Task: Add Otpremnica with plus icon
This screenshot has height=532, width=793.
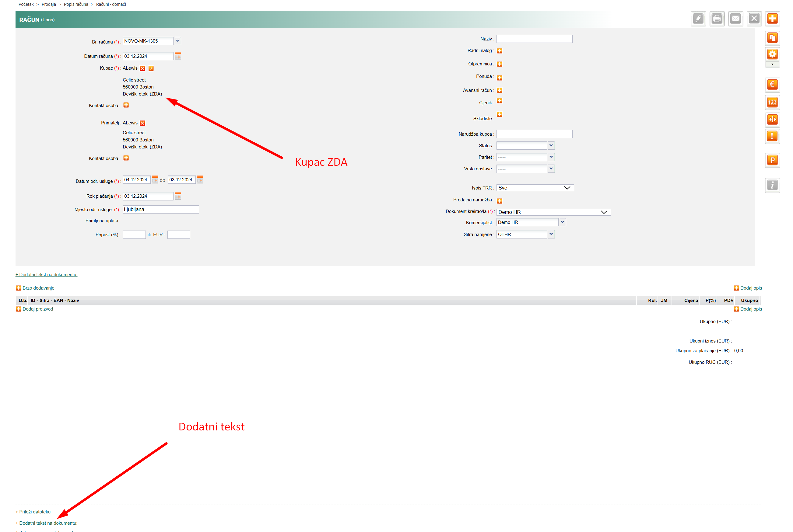Action: (x=499, y=64)
